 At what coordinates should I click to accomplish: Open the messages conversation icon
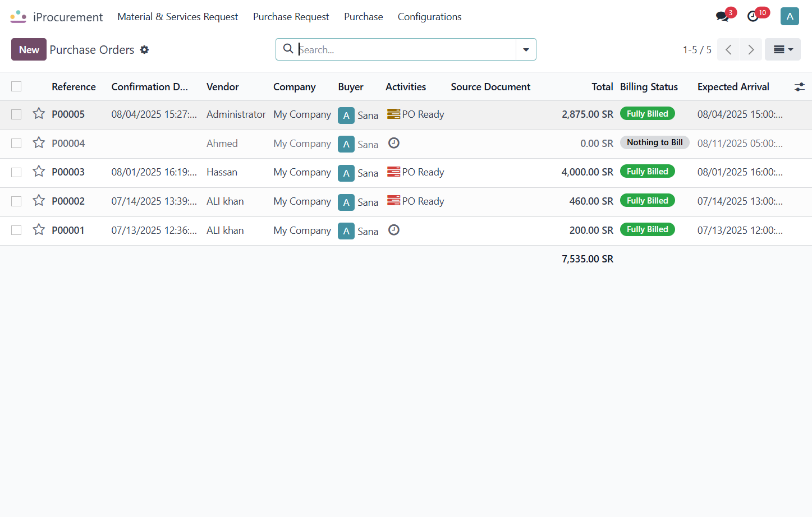pyautogui.click(x=722, y=17)
